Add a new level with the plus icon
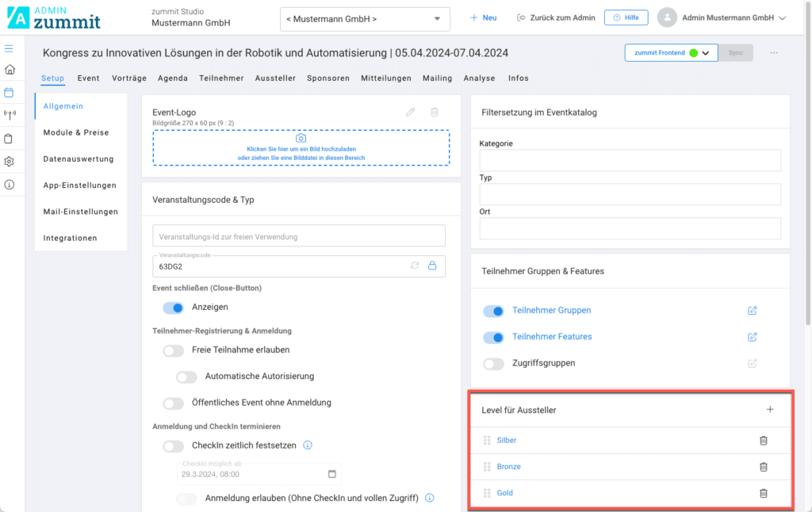Screen dimensions: 812x512 [x=769, y=410]
